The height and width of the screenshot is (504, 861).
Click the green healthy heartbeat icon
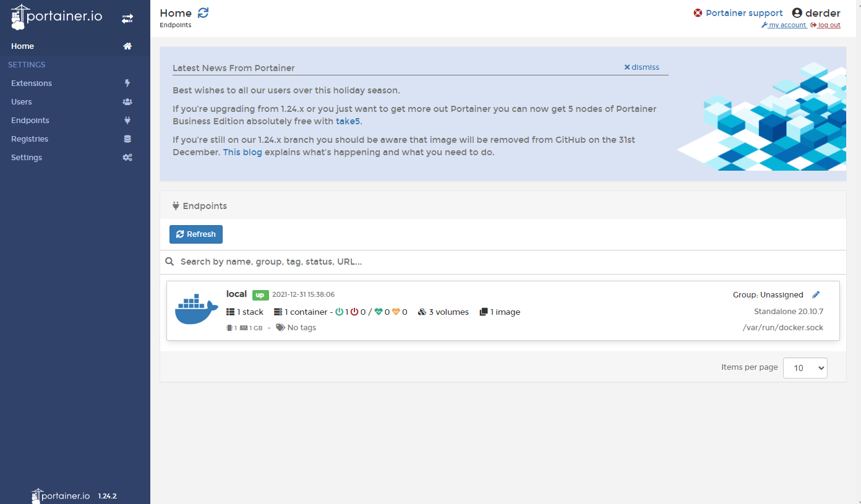(379, 312)
